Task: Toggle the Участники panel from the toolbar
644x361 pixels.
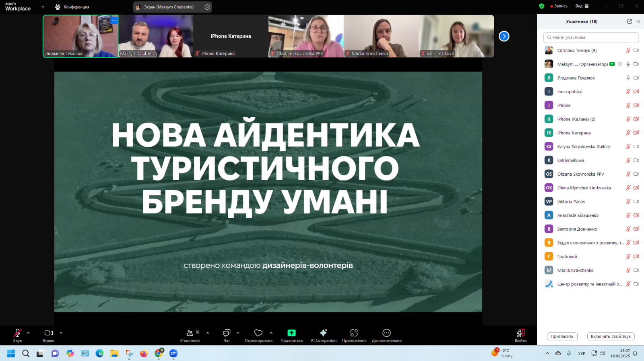Action: 190,335
